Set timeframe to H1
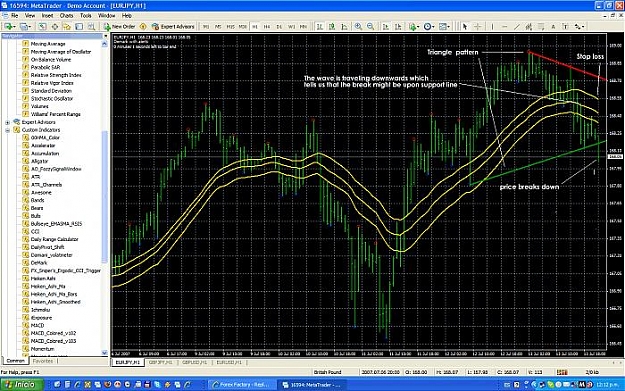 pyautogui.click(x=255, y=27)
